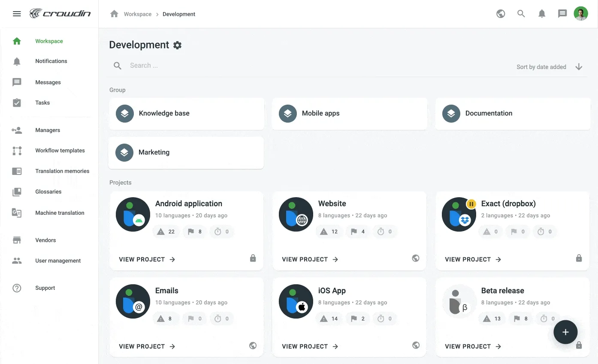Open the Support page

45,288
